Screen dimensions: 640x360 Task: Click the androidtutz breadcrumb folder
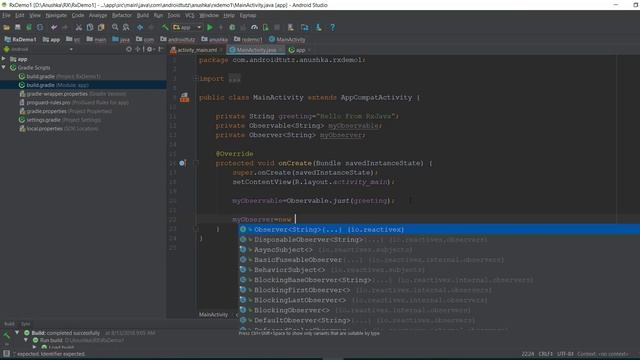tap(178, 40)
